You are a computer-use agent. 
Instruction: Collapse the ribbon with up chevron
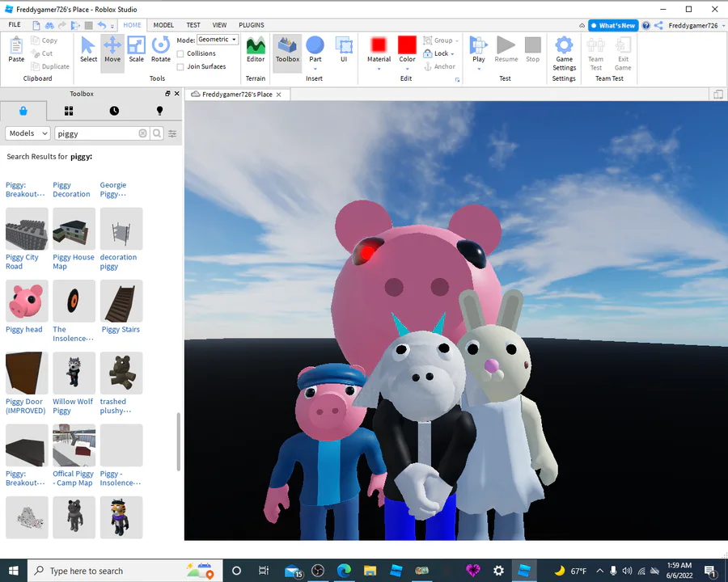(x=582, y=26)
